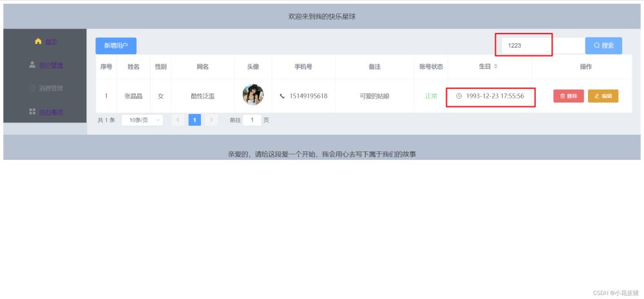Click the 手机号 column header
The width and height of the screenshot is (644, 299).
pos(303,66)
